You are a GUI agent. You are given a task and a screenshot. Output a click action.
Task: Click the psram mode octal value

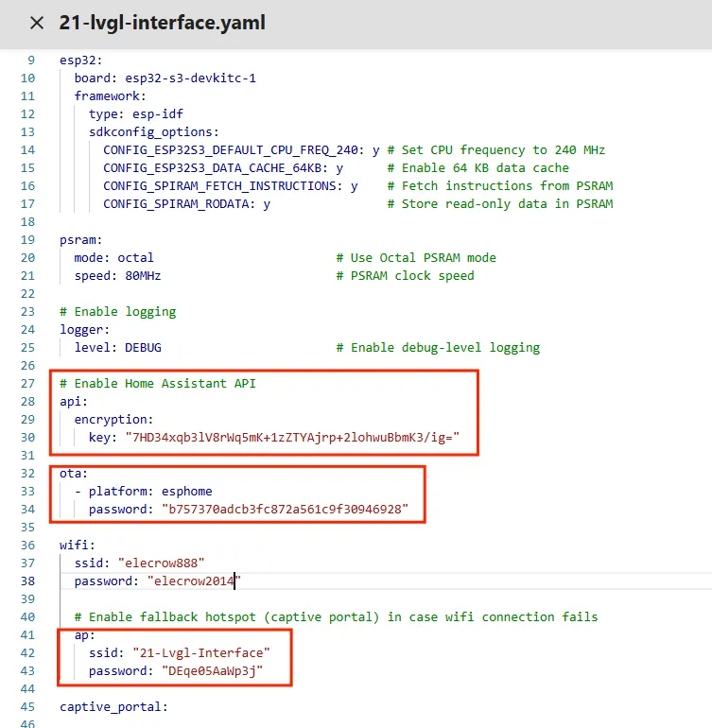[x=135, y=257]
